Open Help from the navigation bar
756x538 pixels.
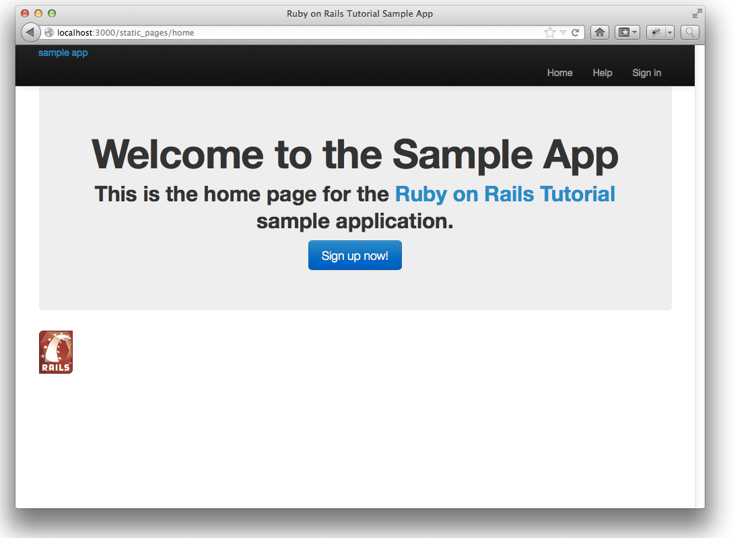(x=603, y=73)
